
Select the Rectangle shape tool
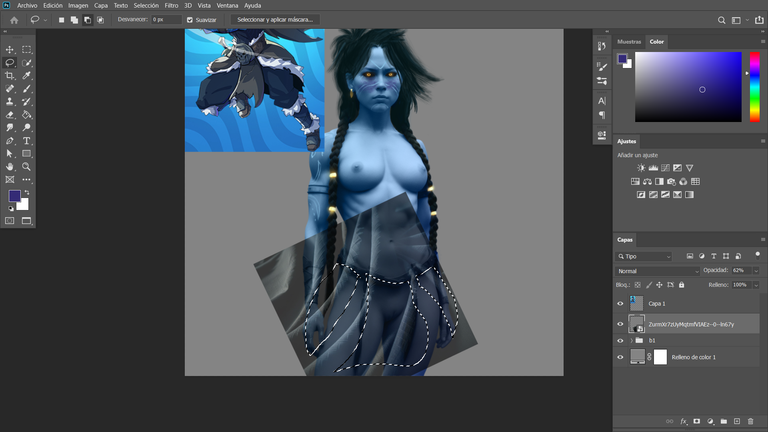[26, 153]
